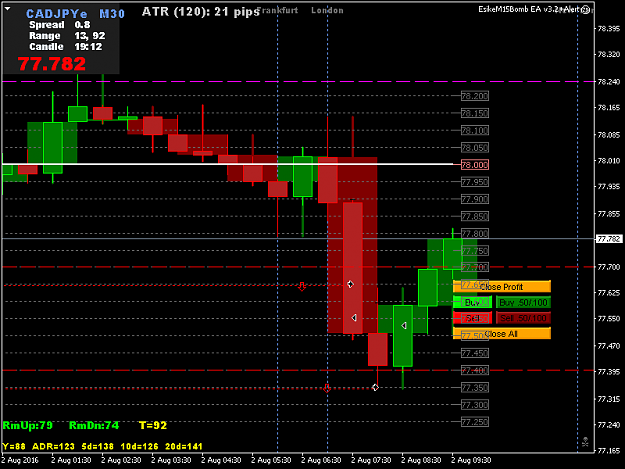Click the CADJPYe symbol label

click(x=57, y=14)
